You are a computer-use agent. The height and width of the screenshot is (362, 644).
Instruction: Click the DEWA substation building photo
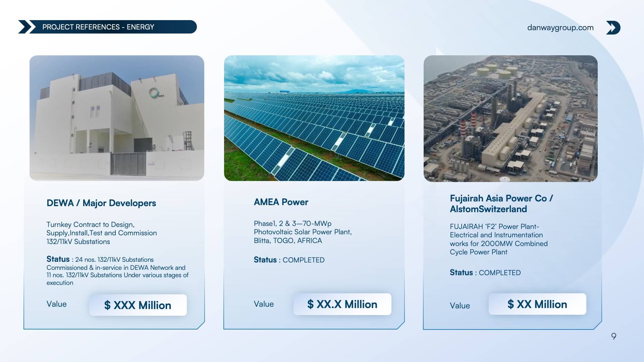pos(117,118)
